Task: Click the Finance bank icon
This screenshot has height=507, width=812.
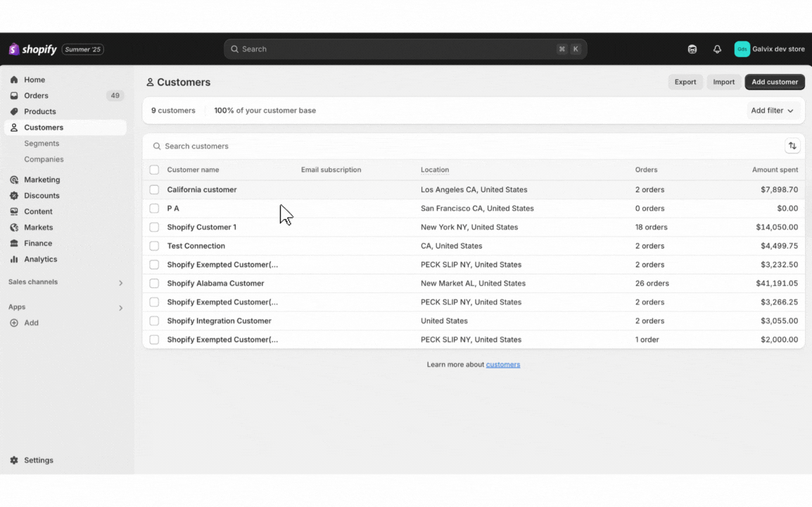Action: point(14,244)
